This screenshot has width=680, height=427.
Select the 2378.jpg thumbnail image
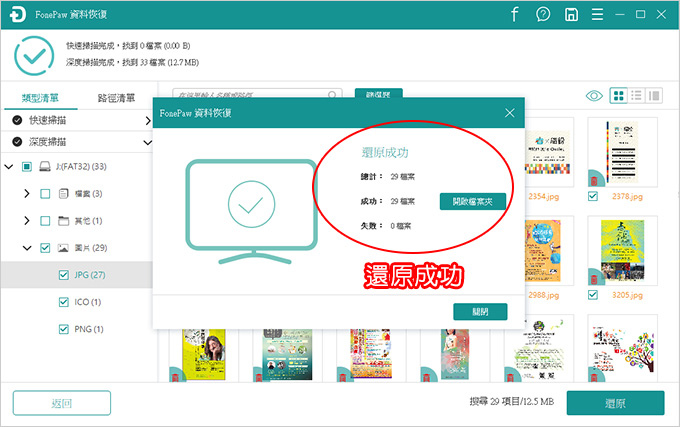(x=622, y=152)
